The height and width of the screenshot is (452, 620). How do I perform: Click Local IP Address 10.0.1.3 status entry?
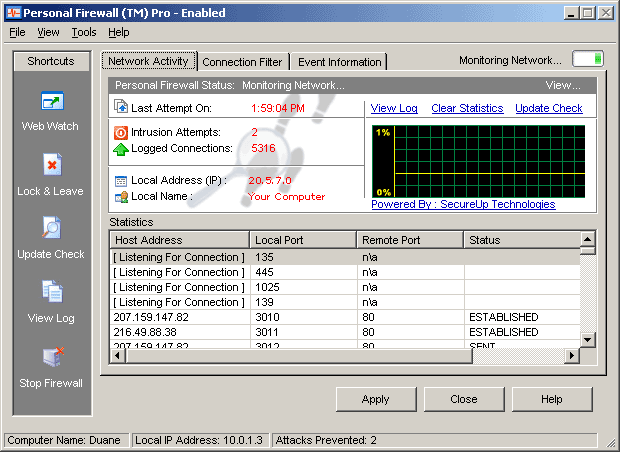[199, 440]
